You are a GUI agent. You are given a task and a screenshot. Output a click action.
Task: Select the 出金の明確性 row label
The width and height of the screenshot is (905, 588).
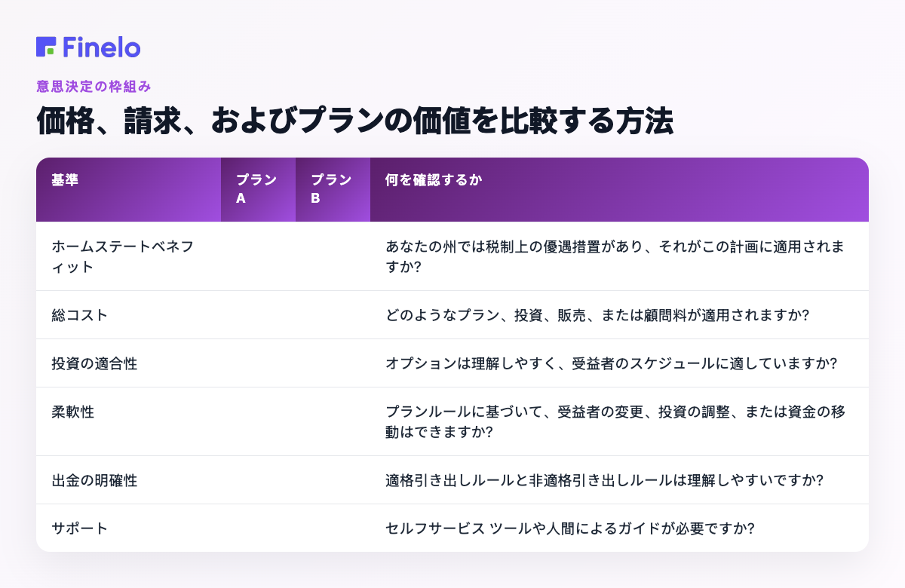coord(94,479)
